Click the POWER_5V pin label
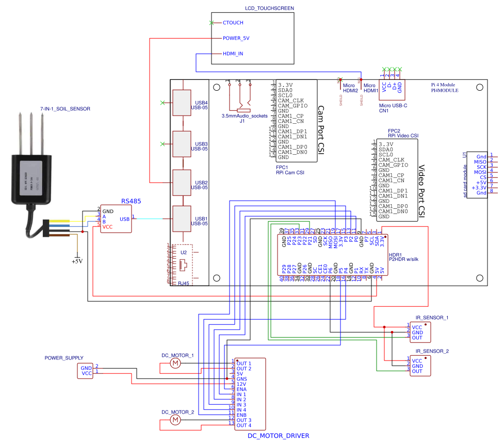 click(236, 38)
